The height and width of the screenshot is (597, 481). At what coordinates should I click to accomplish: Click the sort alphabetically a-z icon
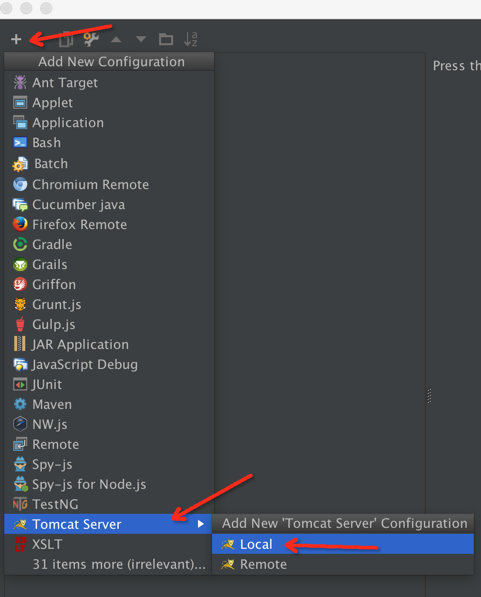pyautogui.click(x=190, y=39)
